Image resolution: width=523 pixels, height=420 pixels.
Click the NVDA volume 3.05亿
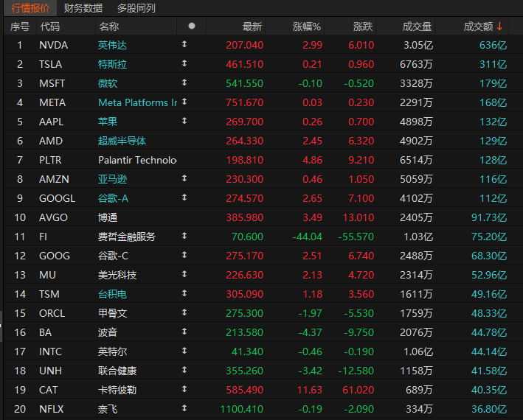coord(418,45)
